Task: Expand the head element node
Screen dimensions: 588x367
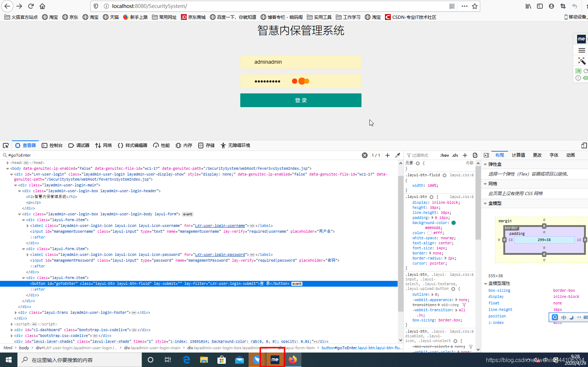Action: (x=8, y=163)
